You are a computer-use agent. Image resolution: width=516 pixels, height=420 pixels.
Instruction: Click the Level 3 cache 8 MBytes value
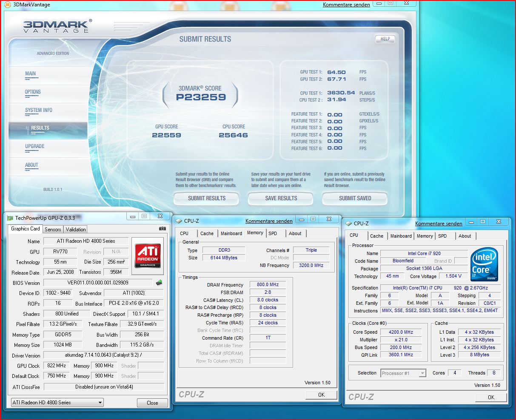pos(479,355)
